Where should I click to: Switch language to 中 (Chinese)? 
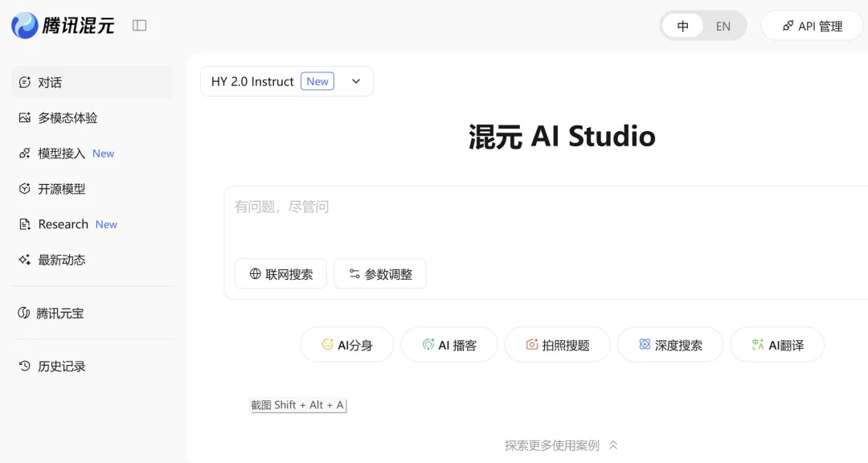tap(682, 26)
